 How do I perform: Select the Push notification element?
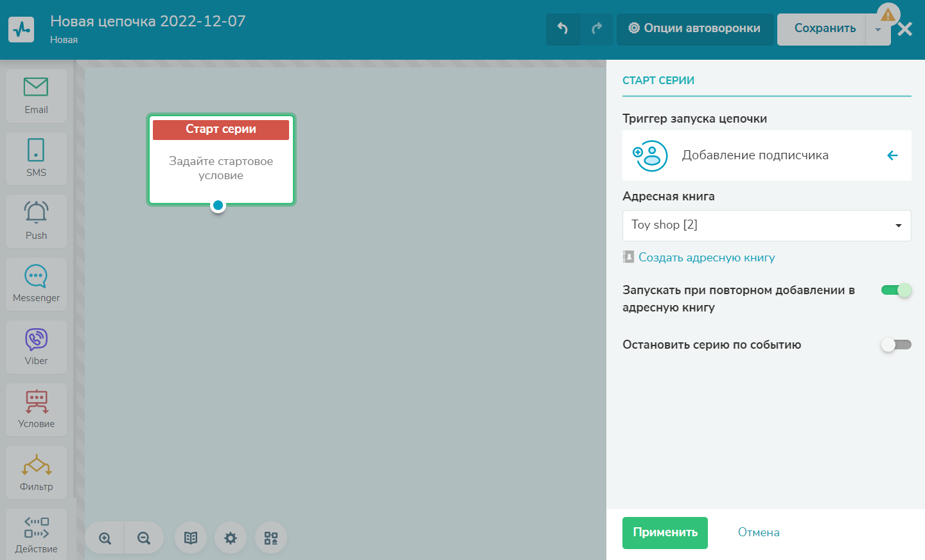pos(36,221)
